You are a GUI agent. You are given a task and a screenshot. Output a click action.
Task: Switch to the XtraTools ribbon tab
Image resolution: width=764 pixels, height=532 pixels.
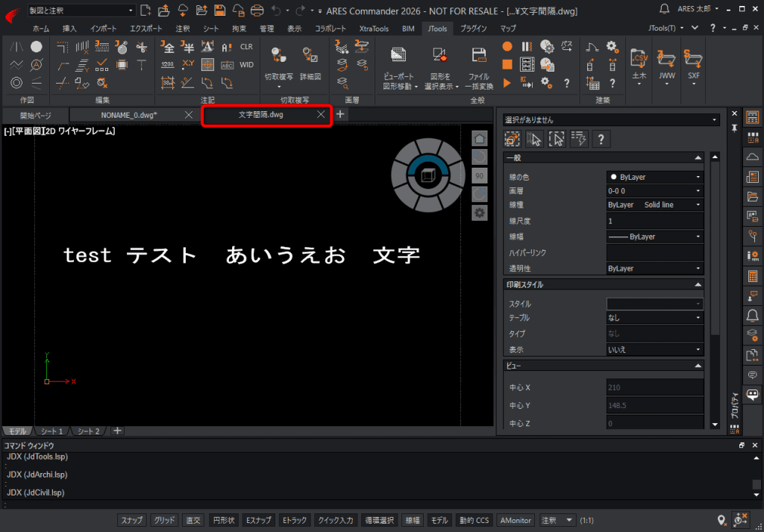(x=374, y=29)
